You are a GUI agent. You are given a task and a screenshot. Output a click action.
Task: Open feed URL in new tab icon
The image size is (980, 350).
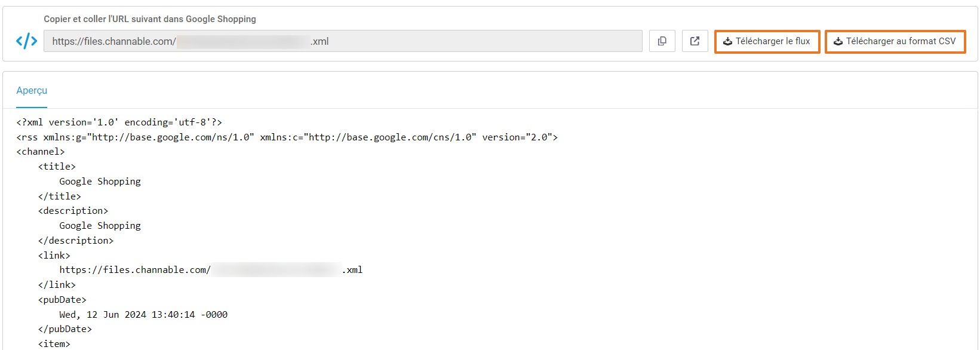(x=695, y=41)
